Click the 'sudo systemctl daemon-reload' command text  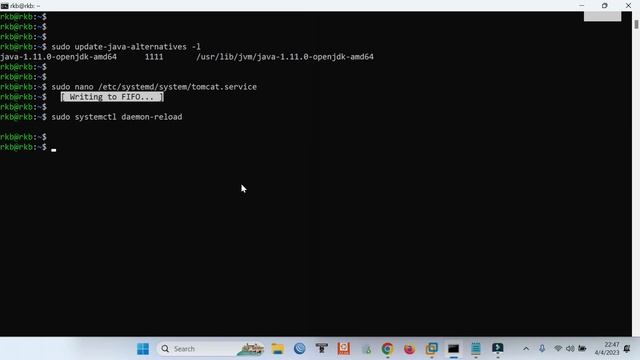[x=117, y=117]
